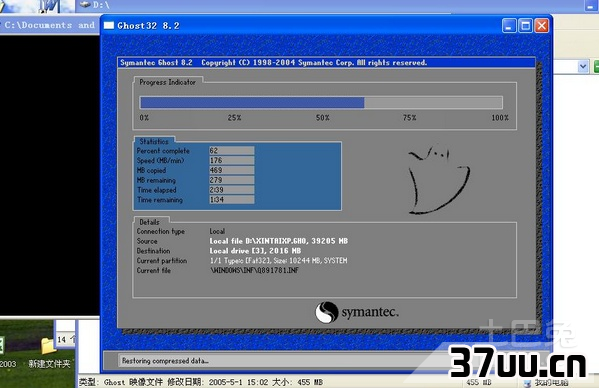Click the Percent complete value field

point(232,150)
